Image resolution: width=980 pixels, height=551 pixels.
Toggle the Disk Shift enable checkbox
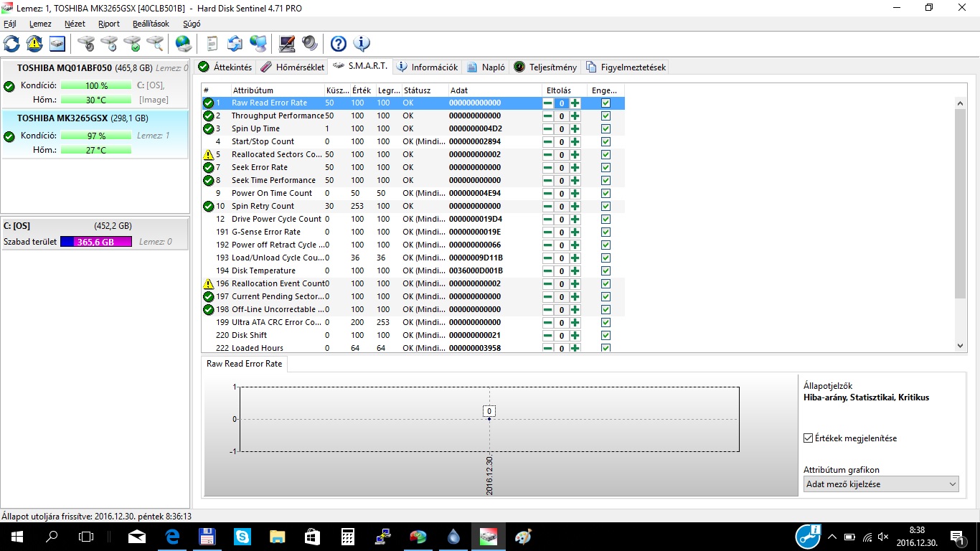click(606, 335)
